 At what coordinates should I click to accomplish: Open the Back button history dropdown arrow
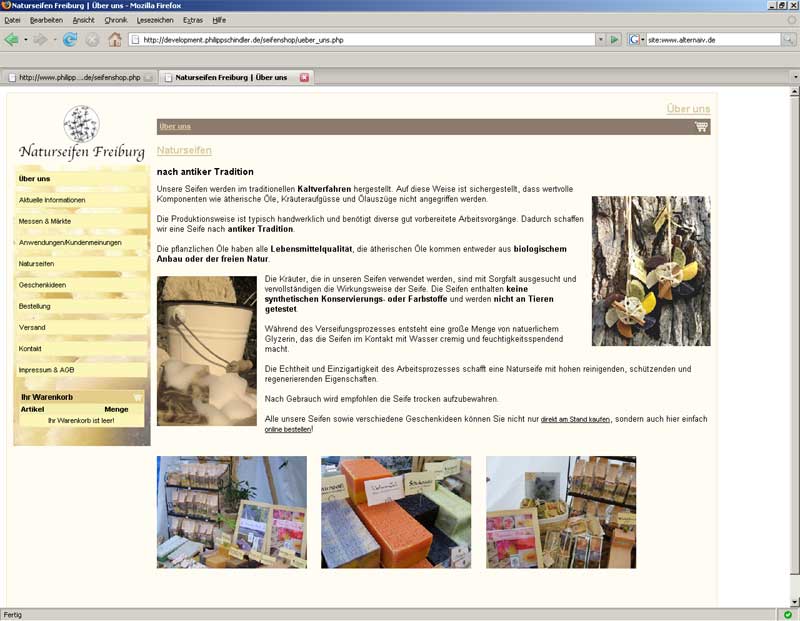click(x=25, y=40)
